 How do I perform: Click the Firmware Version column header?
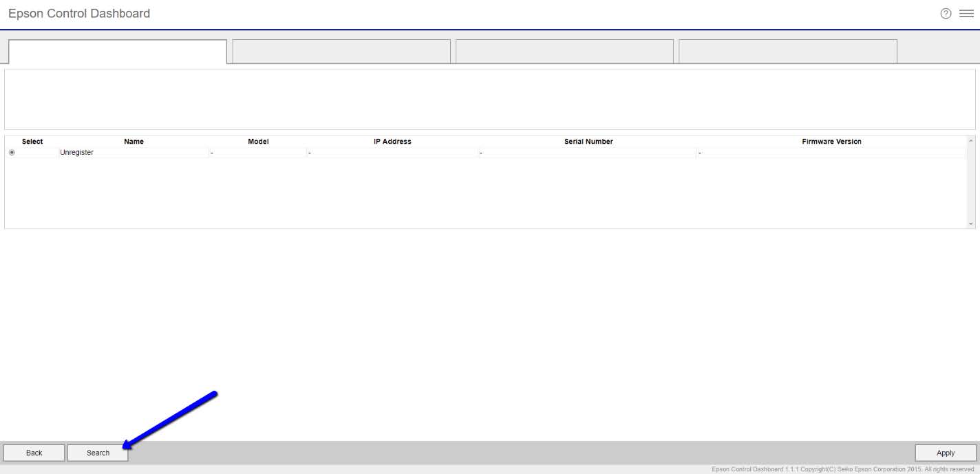click(x=831, y=142)
